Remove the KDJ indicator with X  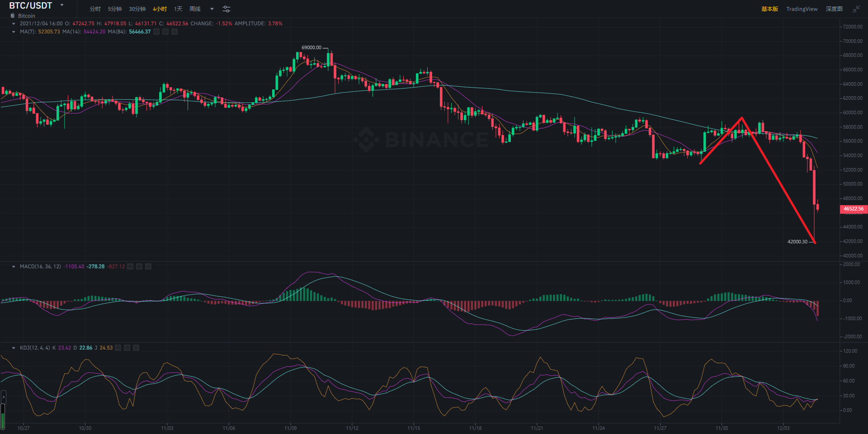coord(136,348)
